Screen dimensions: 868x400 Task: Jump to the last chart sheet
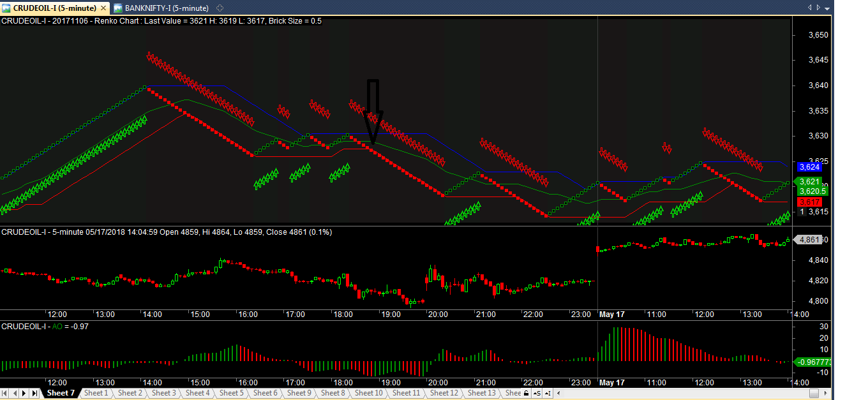point(34,394)
